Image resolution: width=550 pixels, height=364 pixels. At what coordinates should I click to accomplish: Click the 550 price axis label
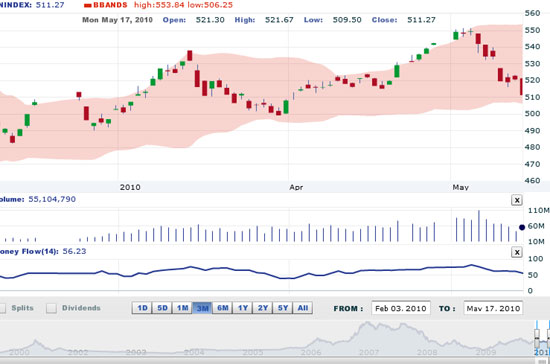532,30
